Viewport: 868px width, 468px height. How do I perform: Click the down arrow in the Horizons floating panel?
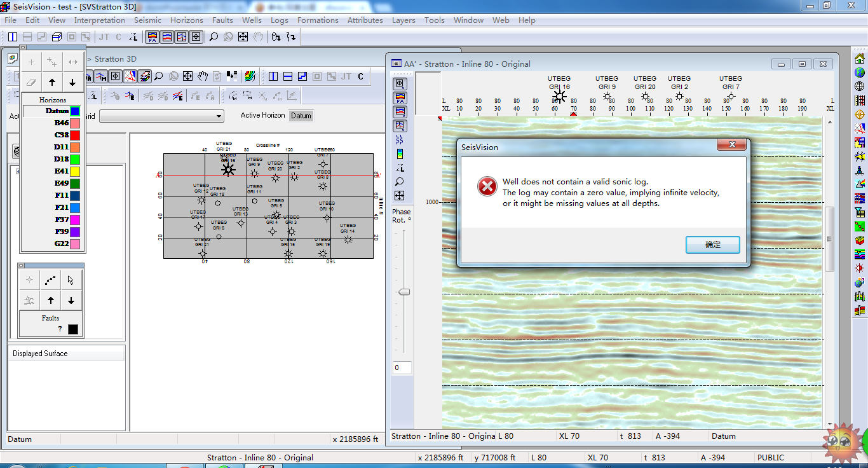[72, 82]
